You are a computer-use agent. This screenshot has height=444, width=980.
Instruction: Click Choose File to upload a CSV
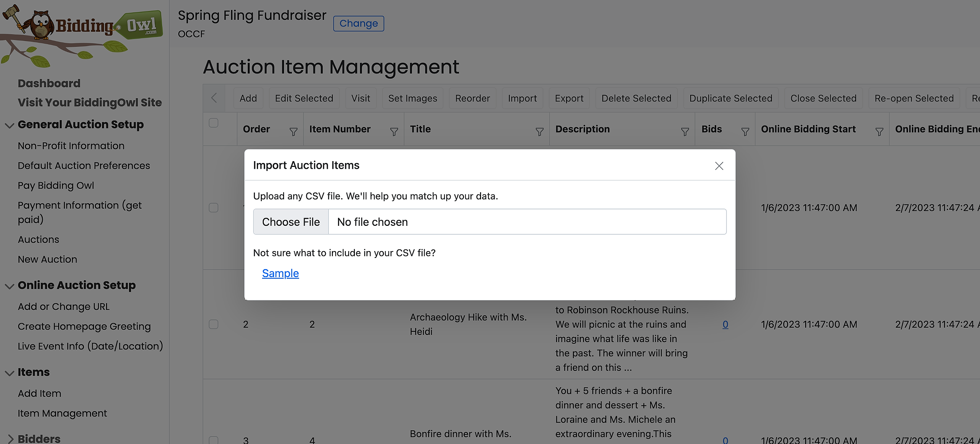tap(291, 222)
